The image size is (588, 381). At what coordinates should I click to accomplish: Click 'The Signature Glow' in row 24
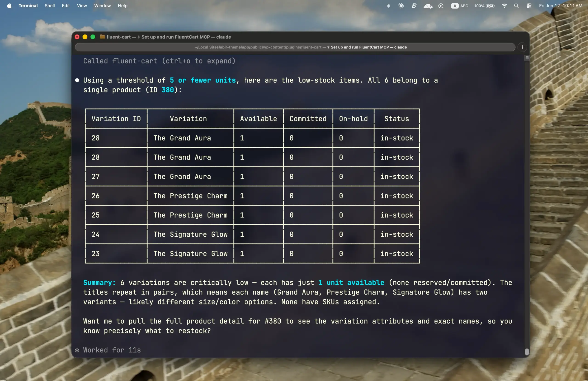tap(190, 235)
